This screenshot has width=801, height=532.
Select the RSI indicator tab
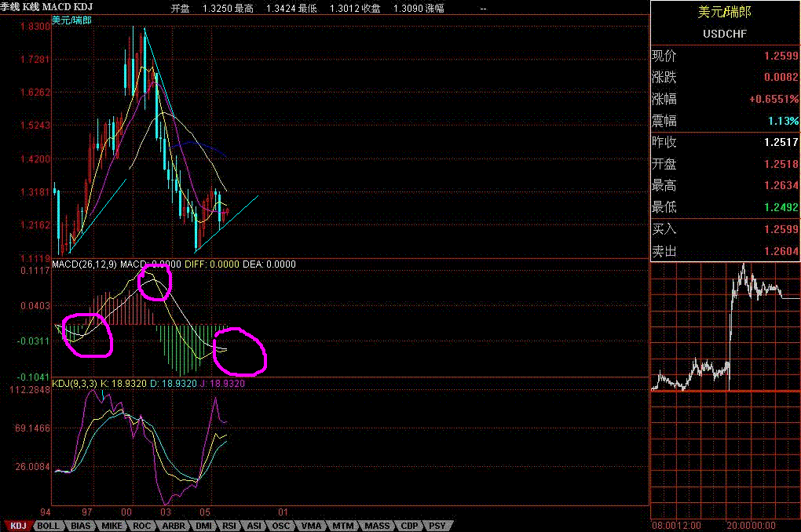click(x=229, y=526)
